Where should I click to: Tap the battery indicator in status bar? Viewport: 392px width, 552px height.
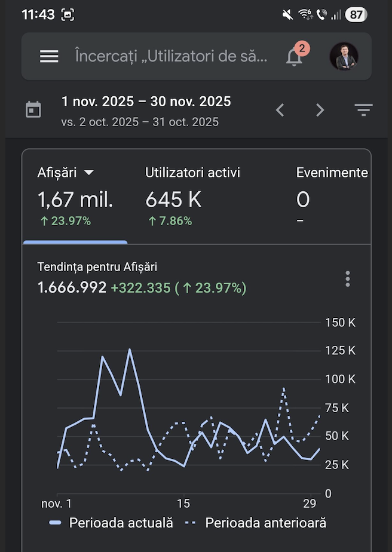tap(356, 15)
